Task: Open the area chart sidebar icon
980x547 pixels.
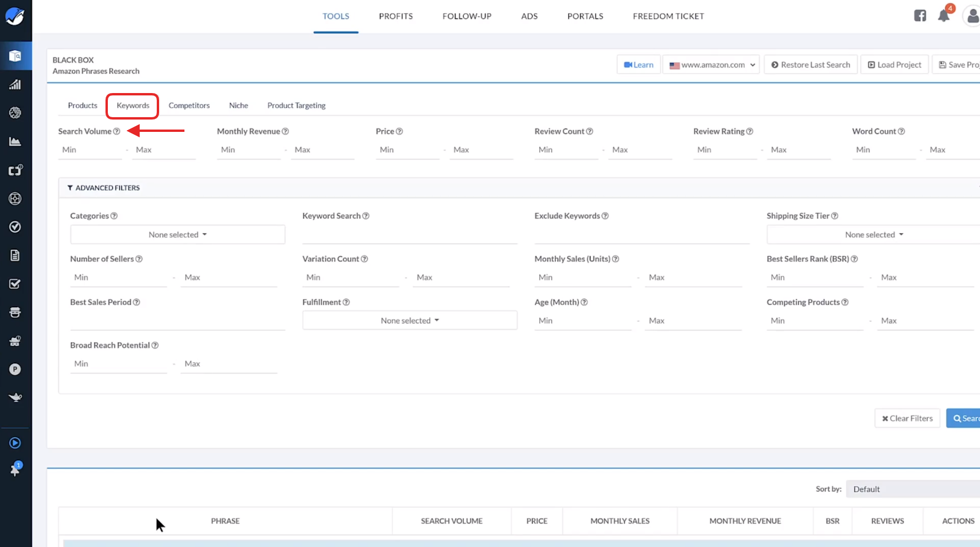Action: click(15, 141)
